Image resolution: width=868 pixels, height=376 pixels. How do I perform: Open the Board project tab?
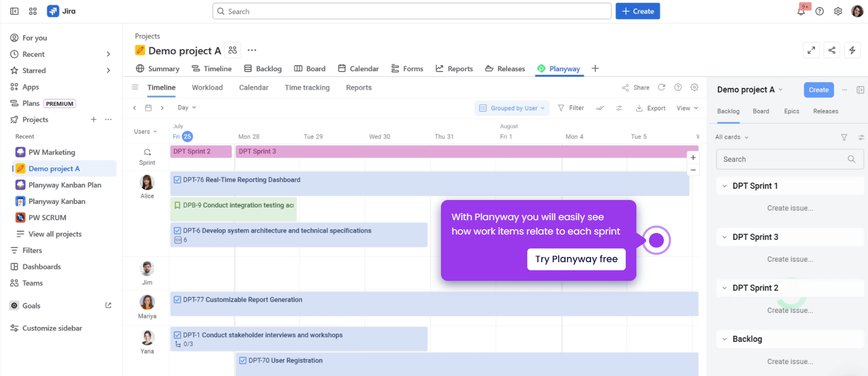click(309, 69)
